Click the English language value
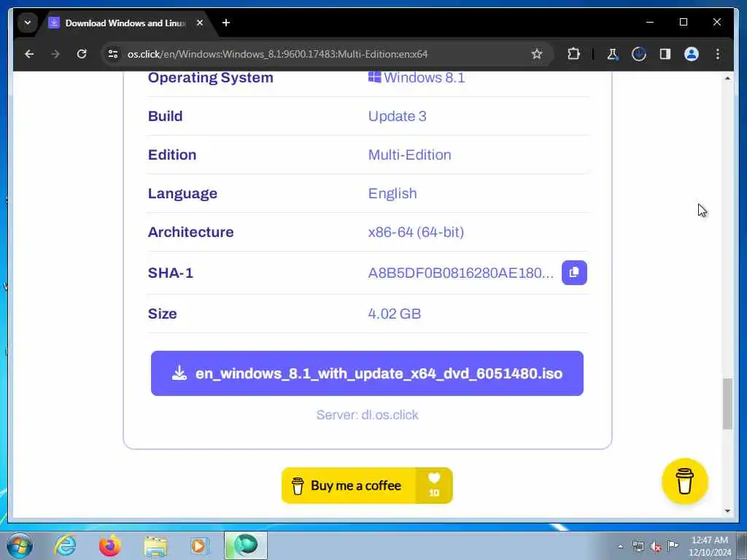This screenshot has width=747, height=560. pos(392,193)
